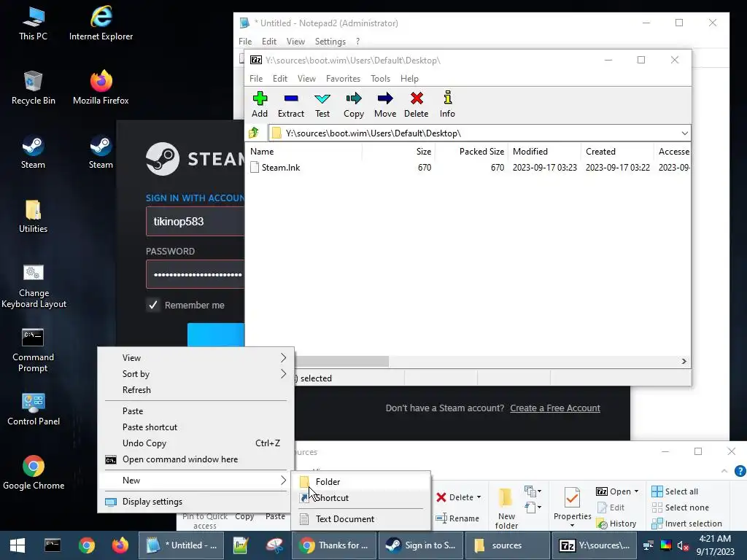Image resolution: width=747 pixels, height=560 pixels.
Task: Toggle the Remember me checkbox in Steam
Action: point(153,305)
